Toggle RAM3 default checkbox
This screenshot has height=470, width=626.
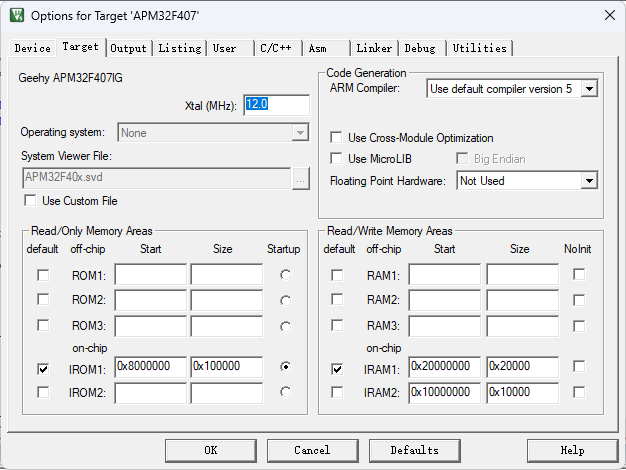tap(337, 325)
